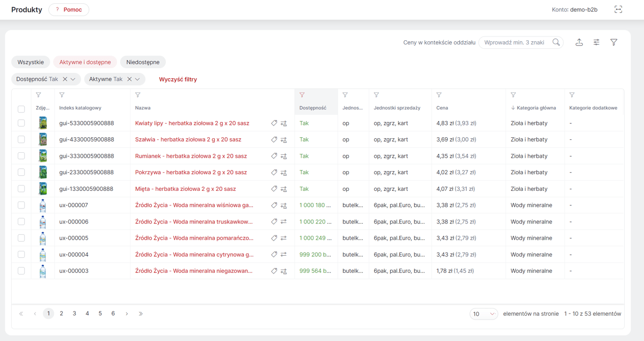The height and width of the screenshot is (341, 644).
Task: Switch to the Niedostępne tab
Action: click(x=143, y=62)
